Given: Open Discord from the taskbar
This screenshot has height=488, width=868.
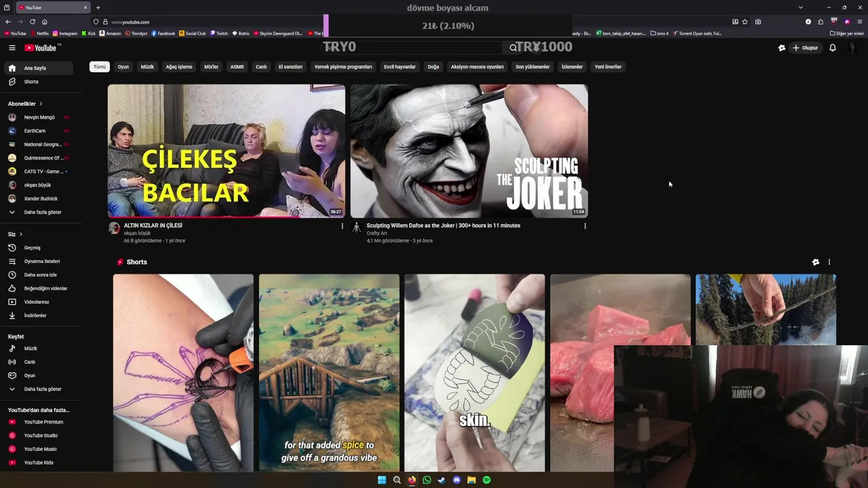Looking at the screenshot, I should tap(456, 480).
